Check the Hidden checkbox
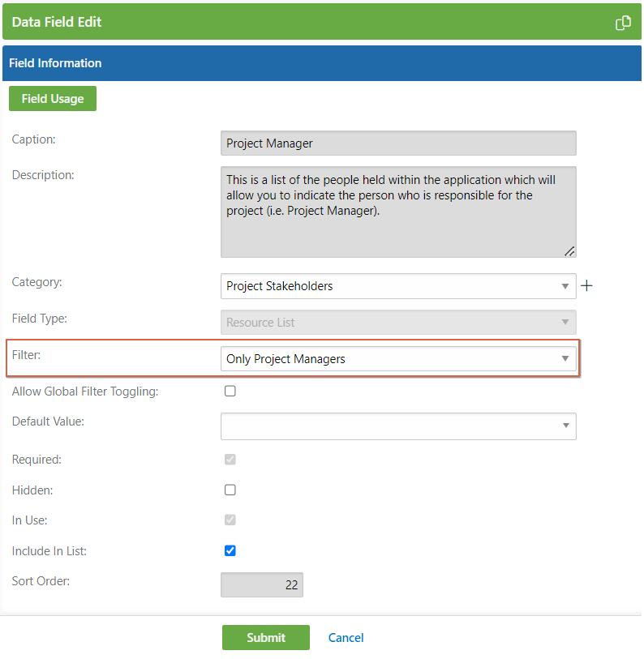This screenshot has height=659, width=644. (x=230, y=490)
